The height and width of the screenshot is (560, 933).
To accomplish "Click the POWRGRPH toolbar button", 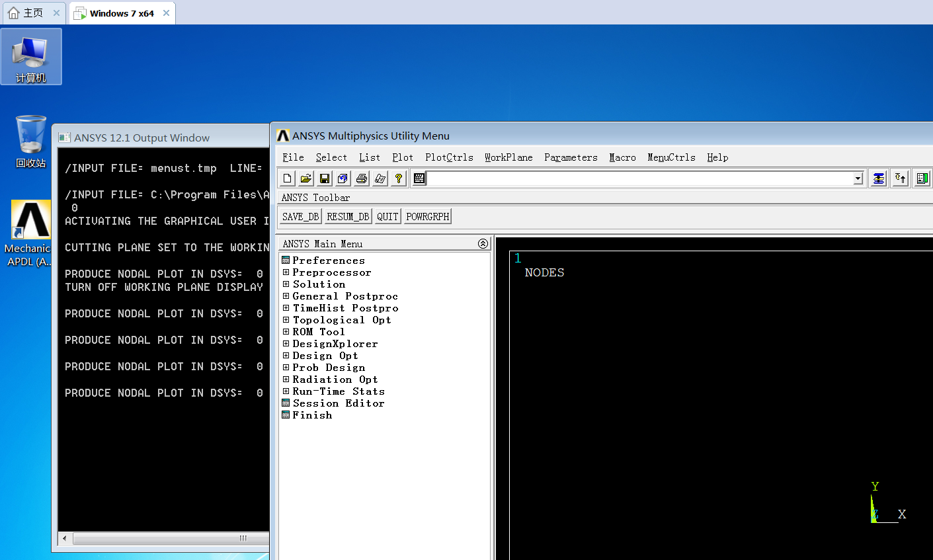I will [x=427, y=216].
